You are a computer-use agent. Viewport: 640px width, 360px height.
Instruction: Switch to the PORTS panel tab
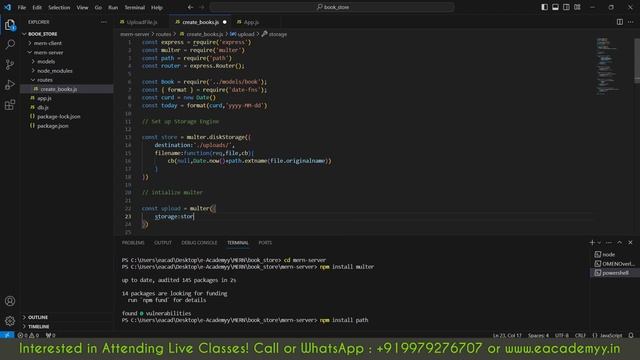click(265, 242)
